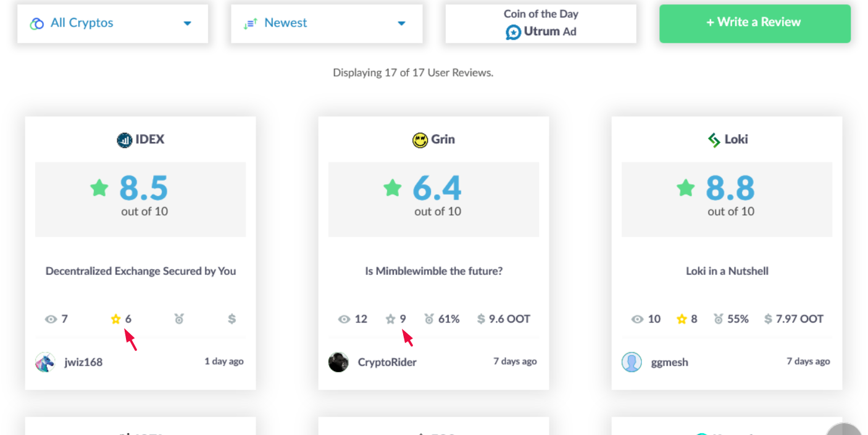
Task: Click the 7.97 OOT reward value
Action: click(799, 319)
